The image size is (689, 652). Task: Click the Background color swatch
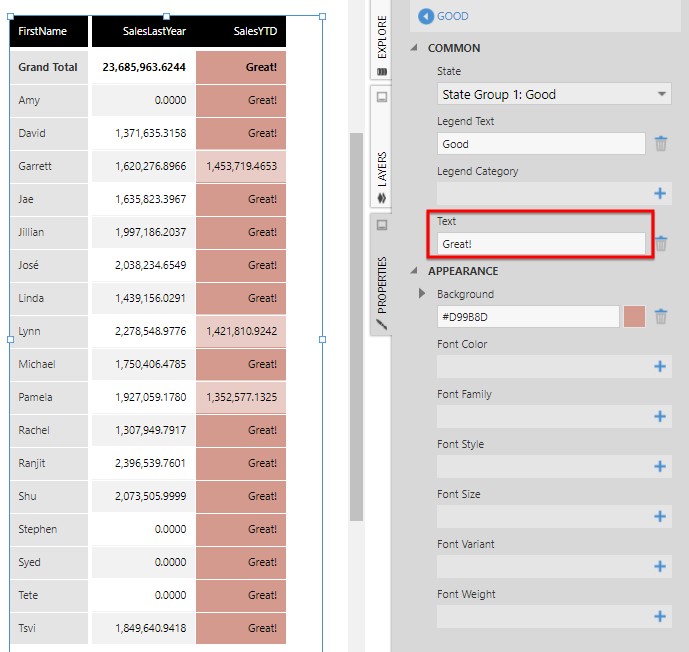634,317
